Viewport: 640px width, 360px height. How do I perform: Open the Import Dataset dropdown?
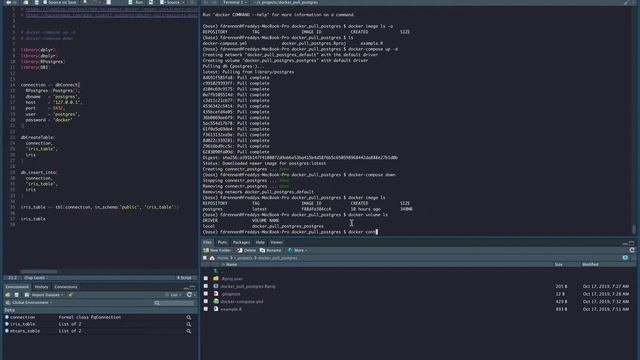[x=44, y=295]
